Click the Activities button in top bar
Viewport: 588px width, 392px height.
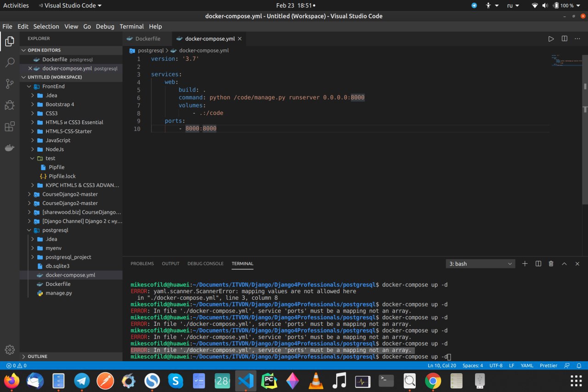point(16,6)
